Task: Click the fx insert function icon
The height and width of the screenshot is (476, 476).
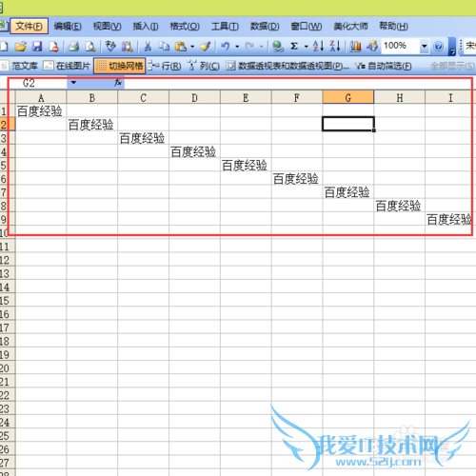Action: click(118, 83)
